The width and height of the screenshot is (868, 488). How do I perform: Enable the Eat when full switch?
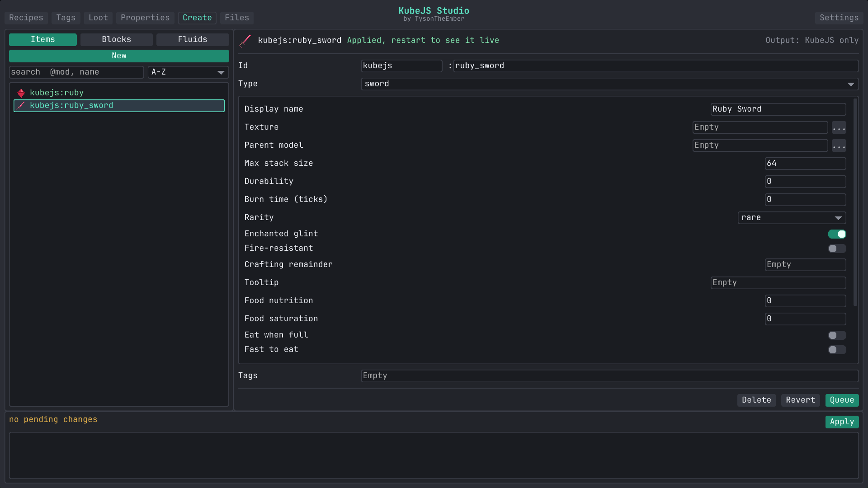[837, 335]
